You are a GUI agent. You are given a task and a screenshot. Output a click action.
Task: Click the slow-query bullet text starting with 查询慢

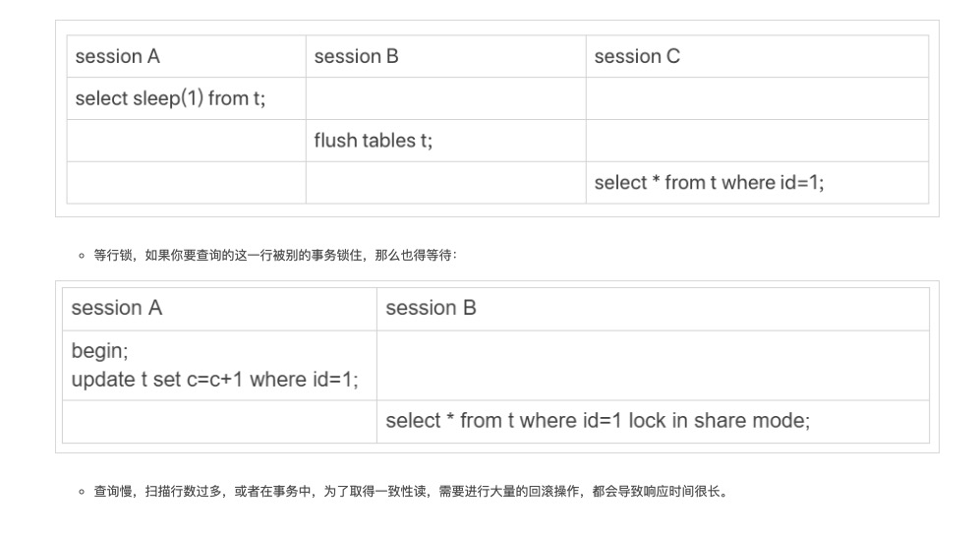411,492
